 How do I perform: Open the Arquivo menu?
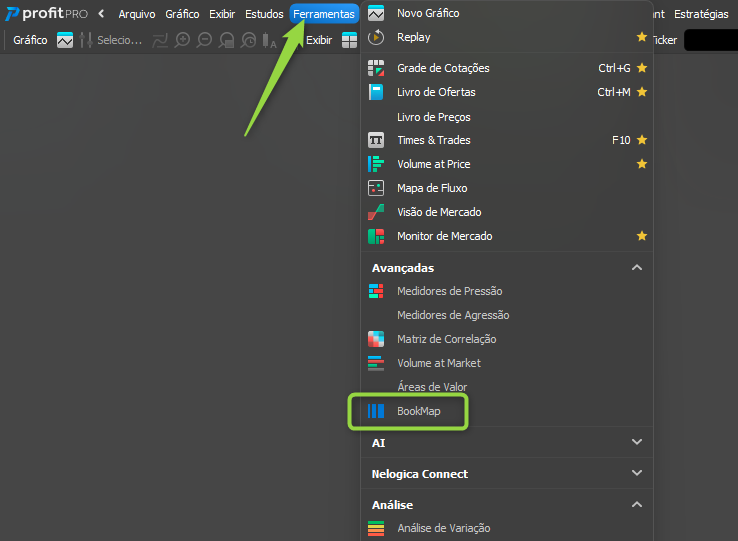pyautogui.click(x=136, y=14)
